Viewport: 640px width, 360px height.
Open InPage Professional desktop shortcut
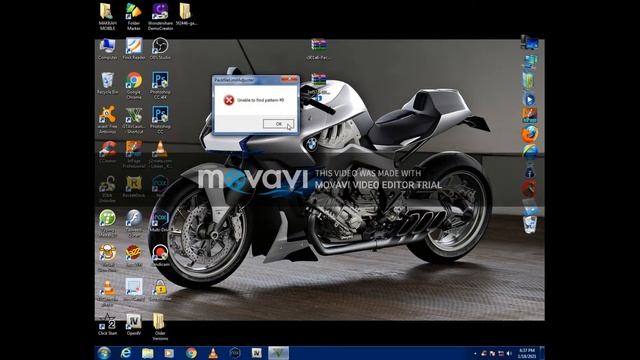[134, 154]
